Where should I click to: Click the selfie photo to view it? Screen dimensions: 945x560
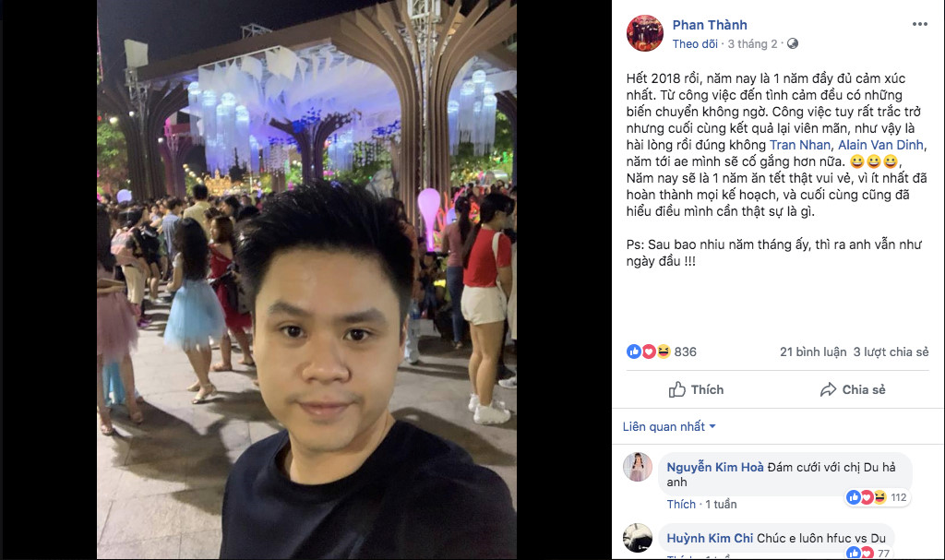pos(306,280)
